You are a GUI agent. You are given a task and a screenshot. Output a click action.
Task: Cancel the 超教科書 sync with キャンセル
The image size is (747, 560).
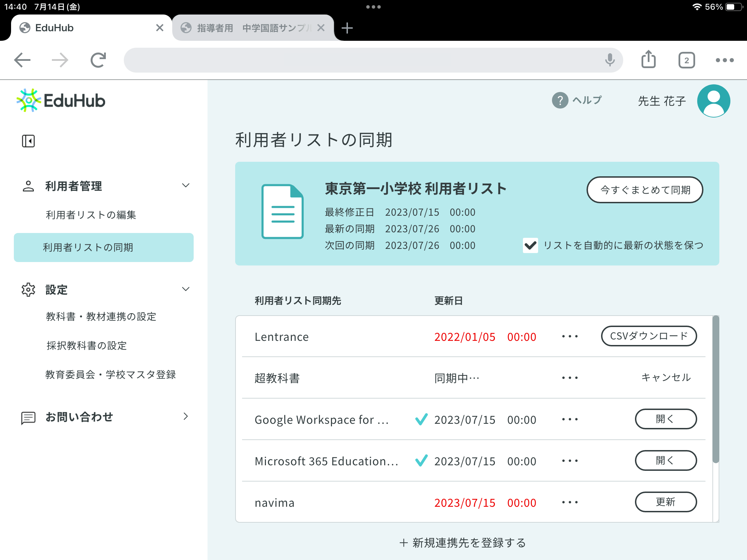click(x=666, y=377)
